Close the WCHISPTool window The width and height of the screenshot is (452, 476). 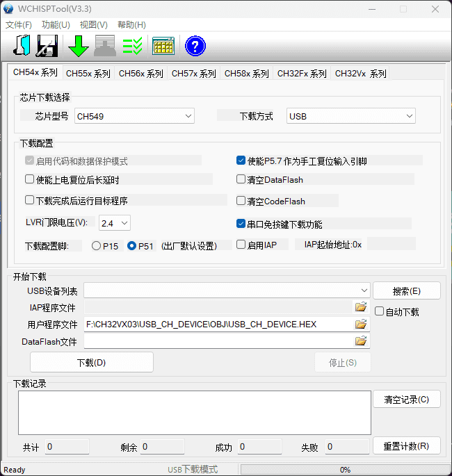coord(435,9)
